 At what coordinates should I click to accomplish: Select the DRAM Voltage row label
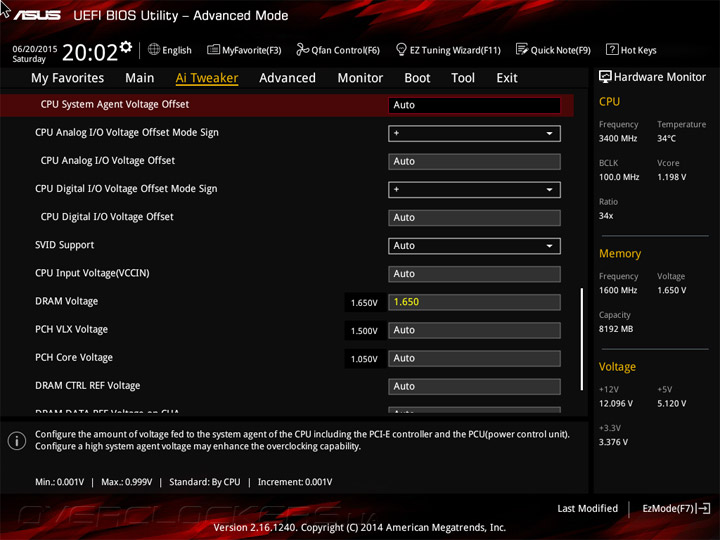pos(67,301)
